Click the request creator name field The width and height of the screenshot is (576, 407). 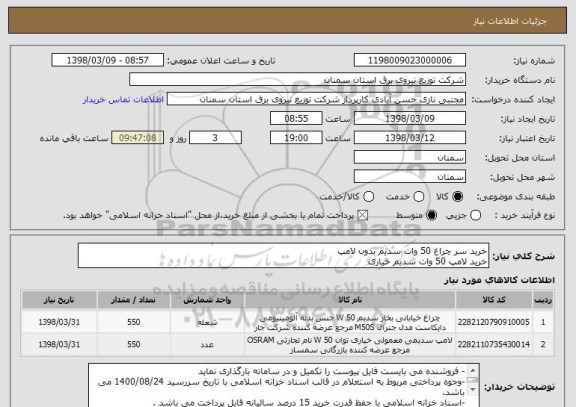point(316,99)
